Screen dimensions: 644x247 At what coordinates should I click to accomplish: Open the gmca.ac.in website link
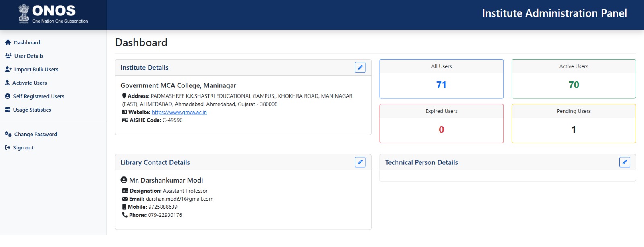point(179,112)
